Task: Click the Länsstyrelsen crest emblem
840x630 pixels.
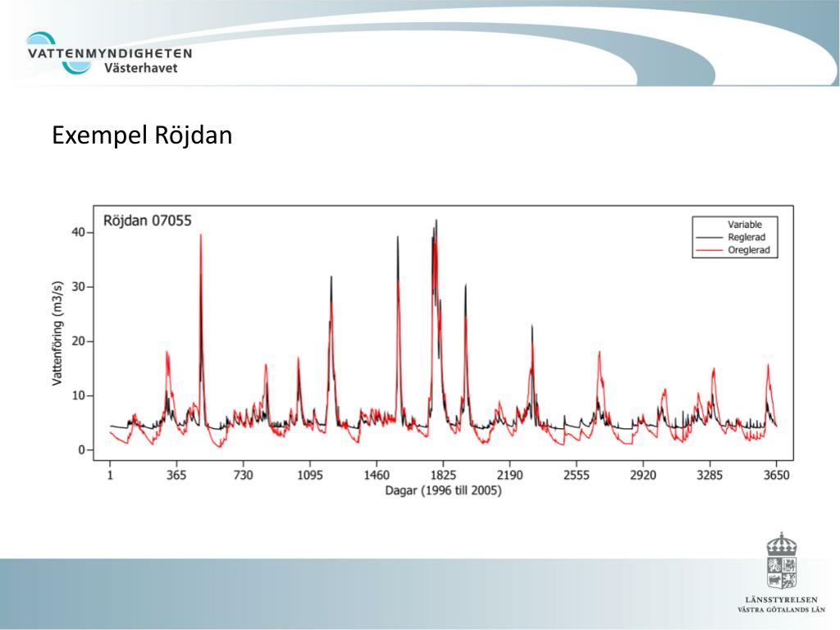Action: (782, 561)
